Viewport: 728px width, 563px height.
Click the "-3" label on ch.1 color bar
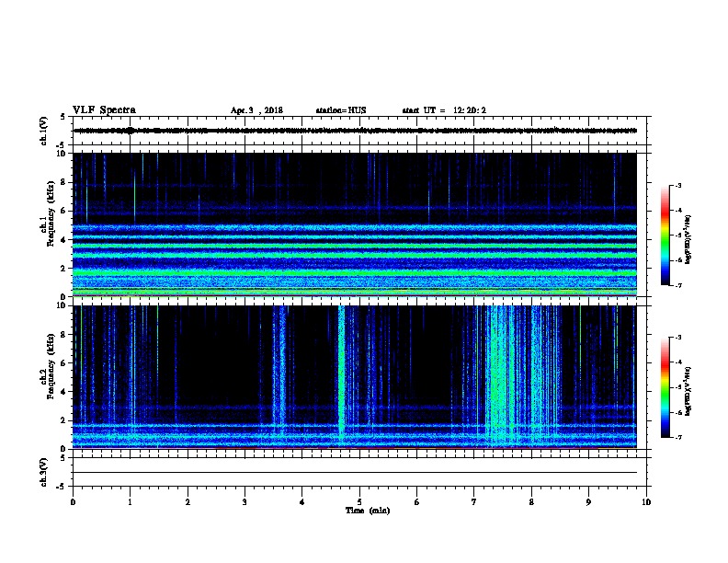click(677, 186)
